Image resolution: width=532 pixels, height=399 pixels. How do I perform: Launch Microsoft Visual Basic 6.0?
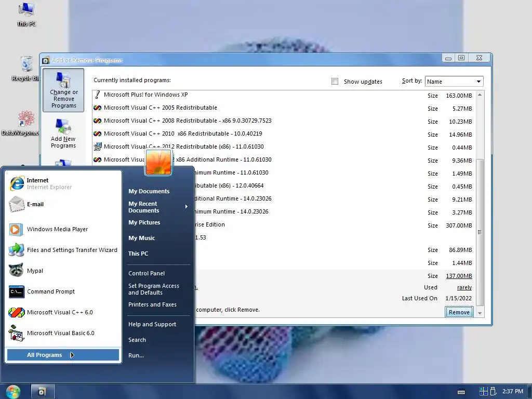pyautogui.click(x=63, y=333)
